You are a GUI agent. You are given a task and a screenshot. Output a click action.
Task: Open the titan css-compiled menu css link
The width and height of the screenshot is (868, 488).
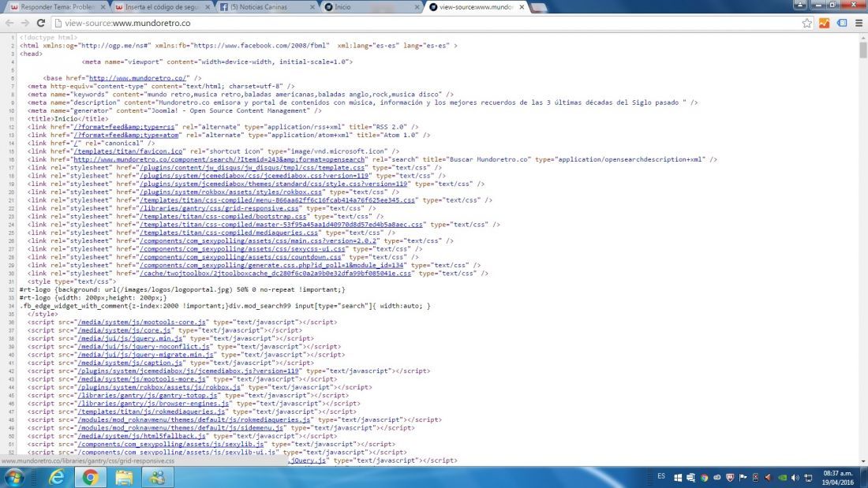coord(277,200)
